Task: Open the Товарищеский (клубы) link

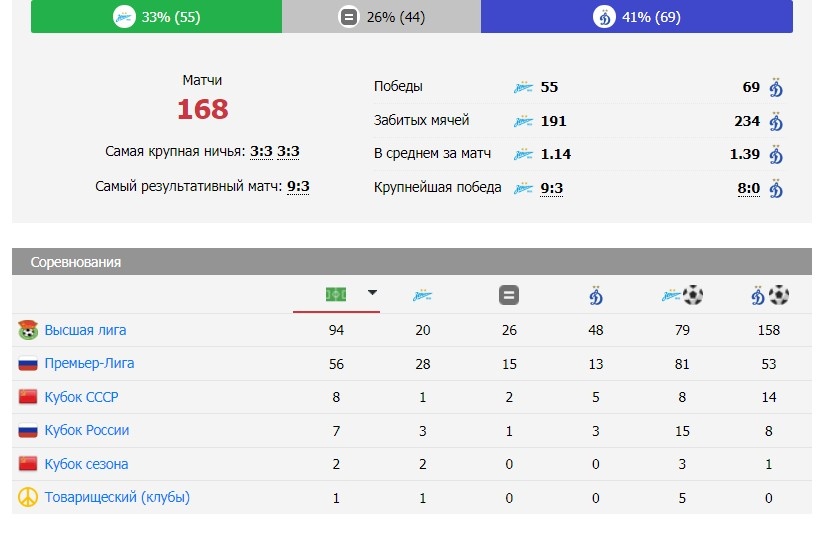Action: click(117, 497)
